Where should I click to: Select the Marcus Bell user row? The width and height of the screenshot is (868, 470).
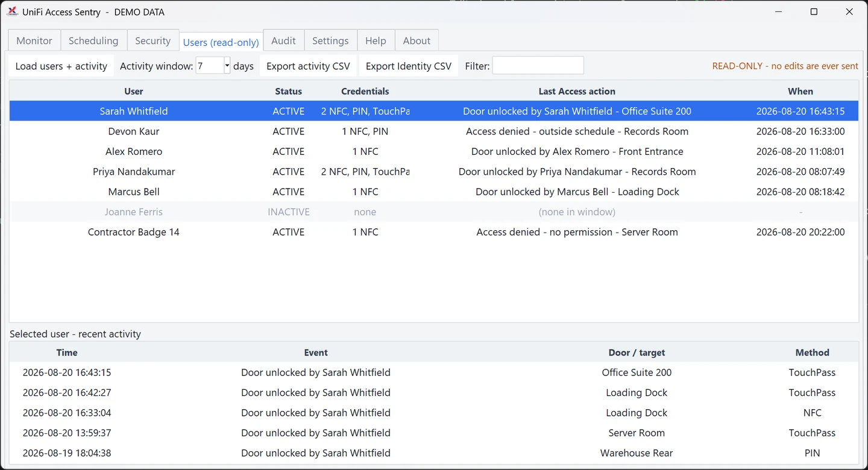[434, 192]
